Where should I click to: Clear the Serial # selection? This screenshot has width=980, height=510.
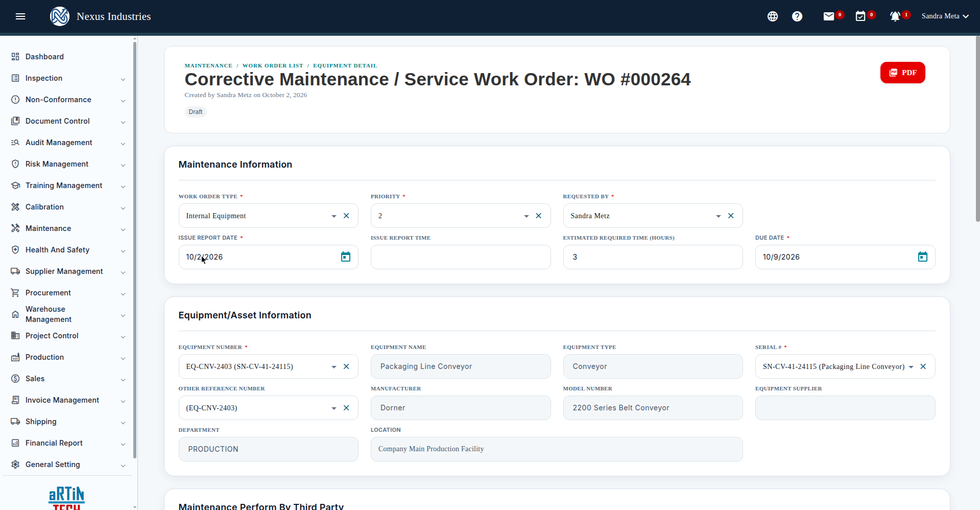coord(923,366)
